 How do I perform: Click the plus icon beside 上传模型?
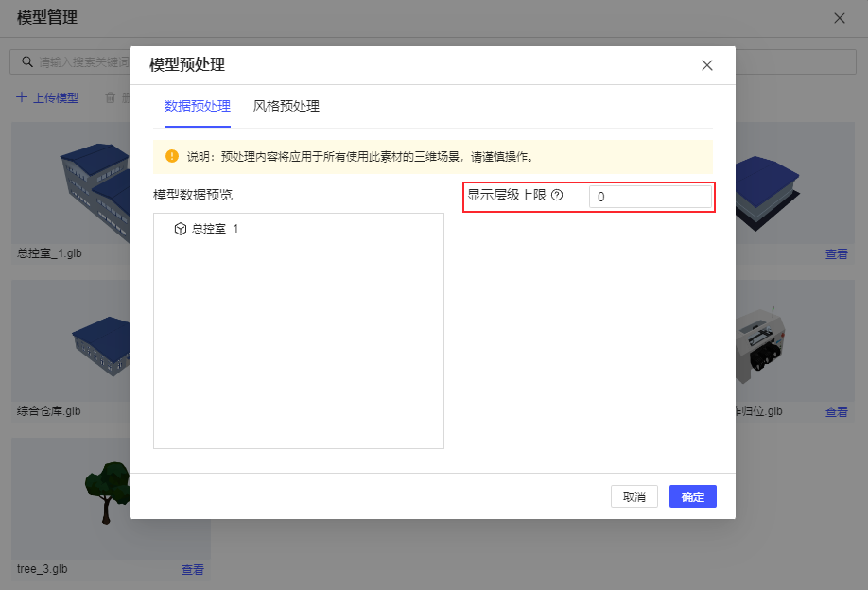click(x=21, y=97)
